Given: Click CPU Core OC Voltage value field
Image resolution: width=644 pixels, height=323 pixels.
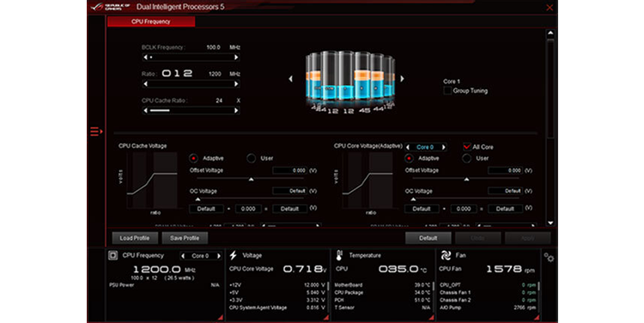Looking at the screenshot, I should (x=505, y=191).
